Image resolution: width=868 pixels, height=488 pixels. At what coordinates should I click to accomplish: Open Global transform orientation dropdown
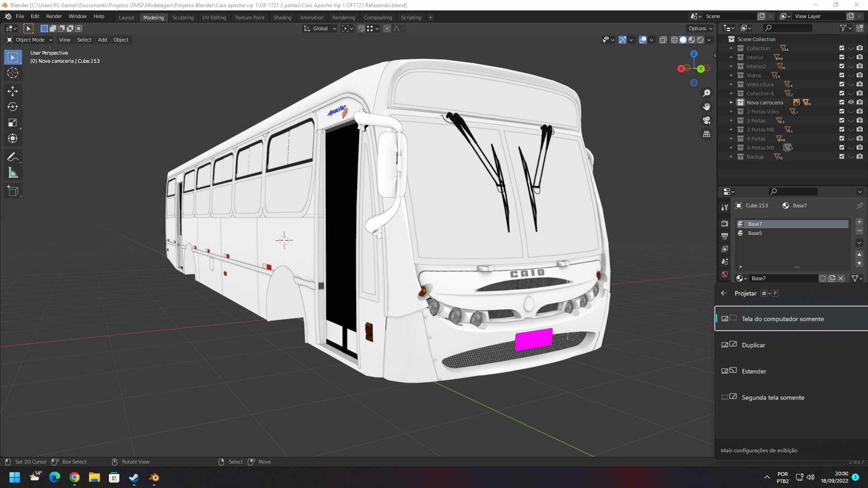[x=320, y=28]
